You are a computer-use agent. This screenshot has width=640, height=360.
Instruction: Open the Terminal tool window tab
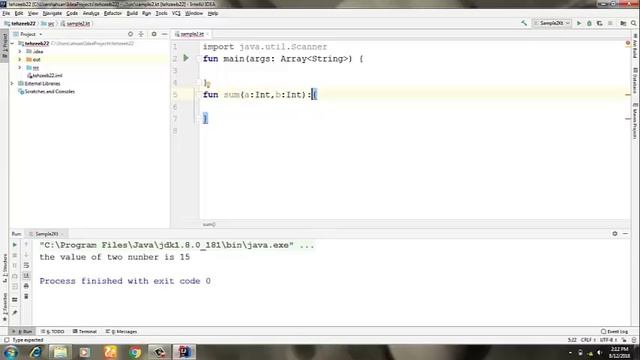[85, 331]
